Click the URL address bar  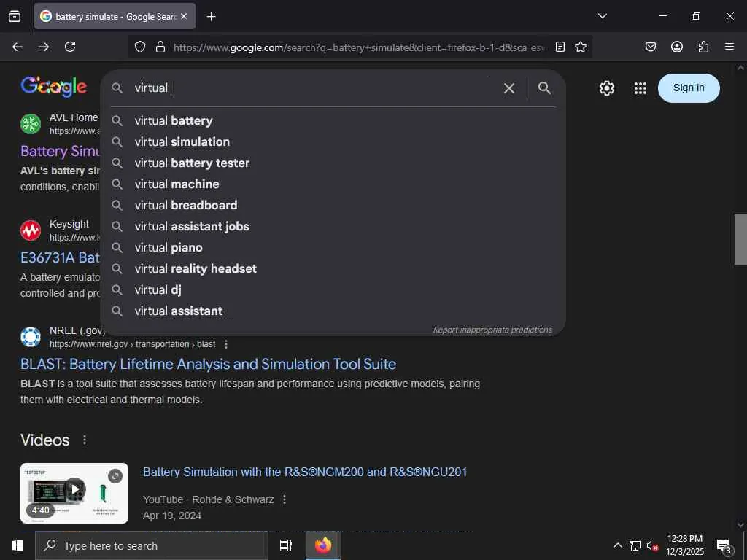pos(360,47)
